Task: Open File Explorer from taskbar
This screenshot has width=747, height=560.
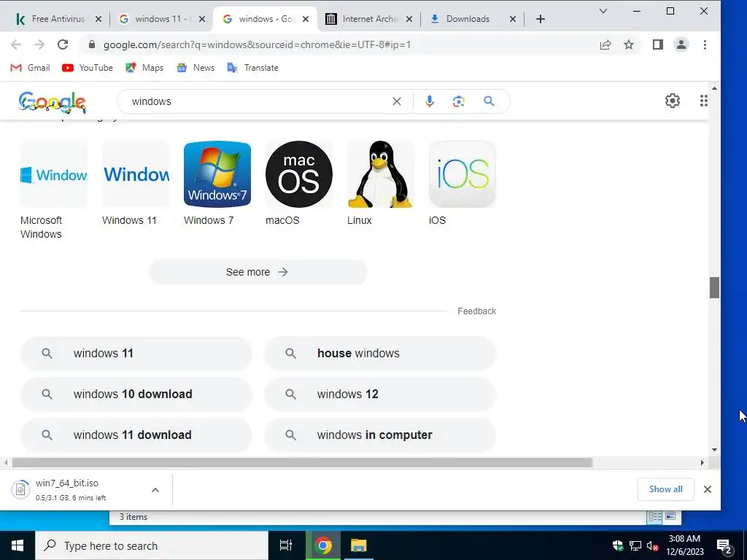Action: coord(358,545)
